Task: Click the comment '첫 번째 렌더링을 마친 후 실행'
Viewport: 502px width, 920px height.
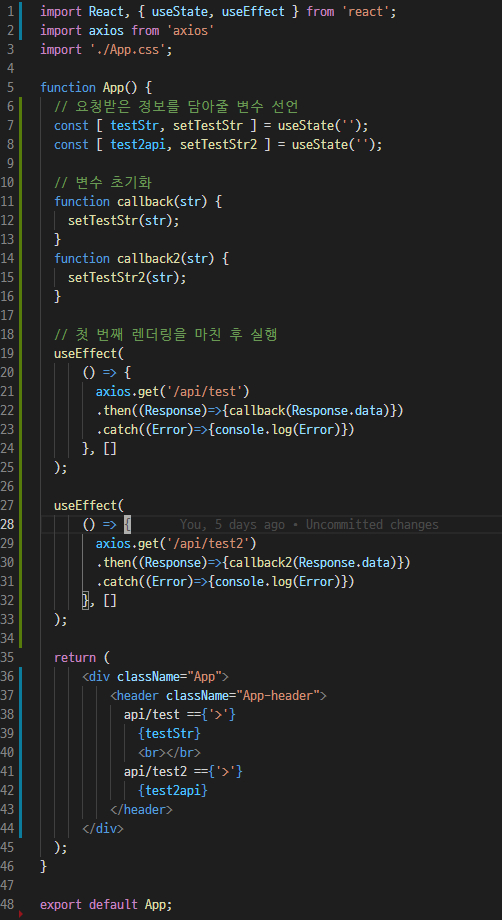Action: point(166,334)
